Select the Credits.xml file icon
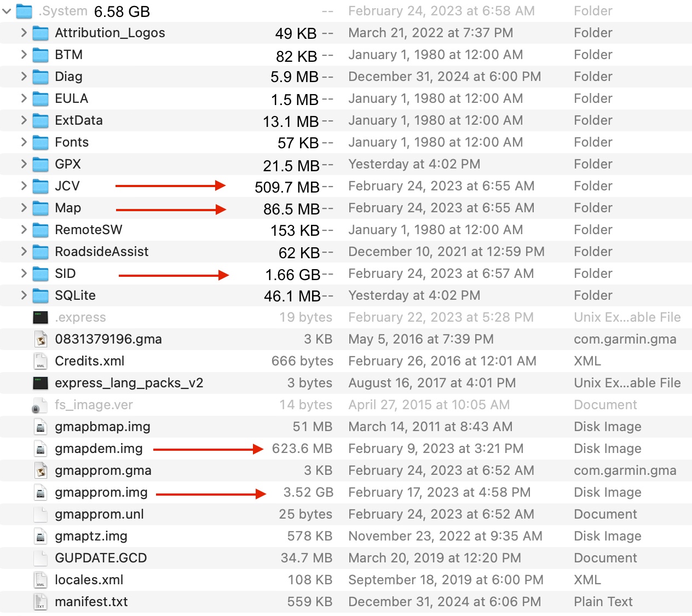Viewport: 692px width, 616px height. 41,361
